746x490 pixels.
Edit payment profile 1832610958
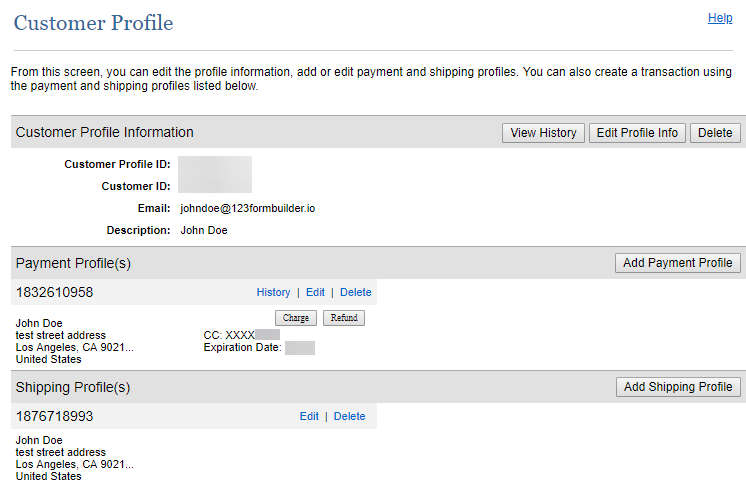point(315,293)
